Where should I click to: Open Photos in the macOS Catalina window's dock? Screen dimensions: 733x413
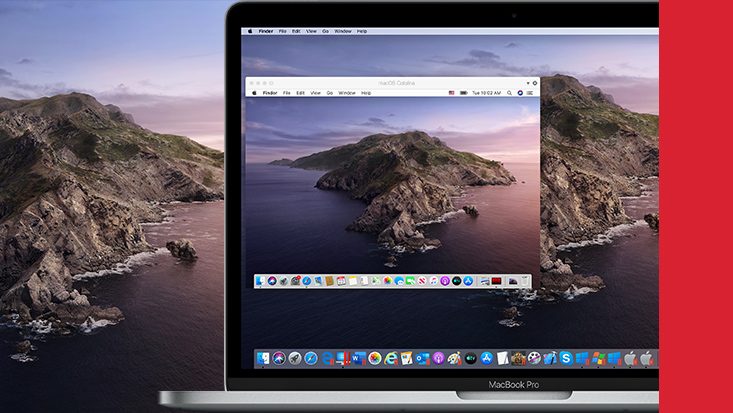click(x=388, y=281)
